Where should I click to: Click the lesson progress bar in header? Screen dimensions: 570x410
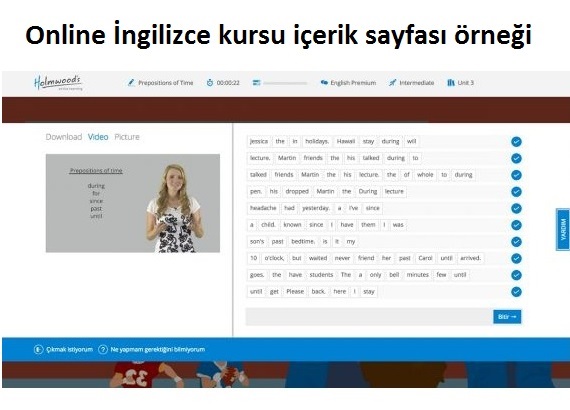coord(285,83)
